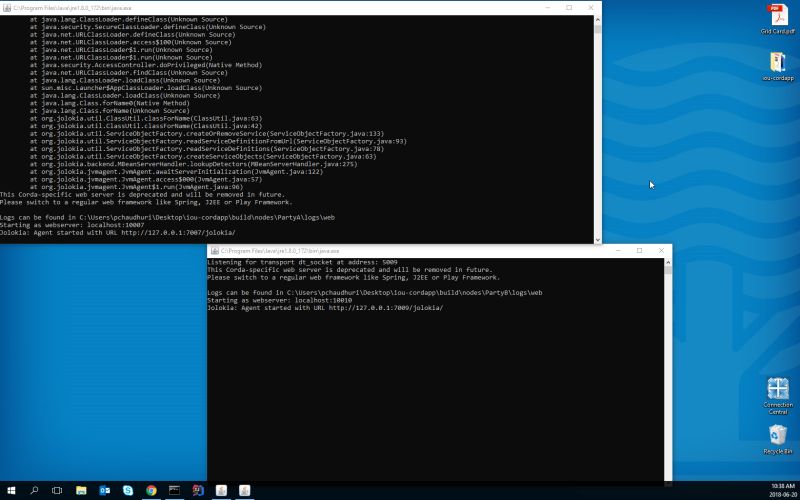Click 'Listening for transport dt_socket' line
The height and width of the screenshot is (500, 800).
[x=302, y=262]
